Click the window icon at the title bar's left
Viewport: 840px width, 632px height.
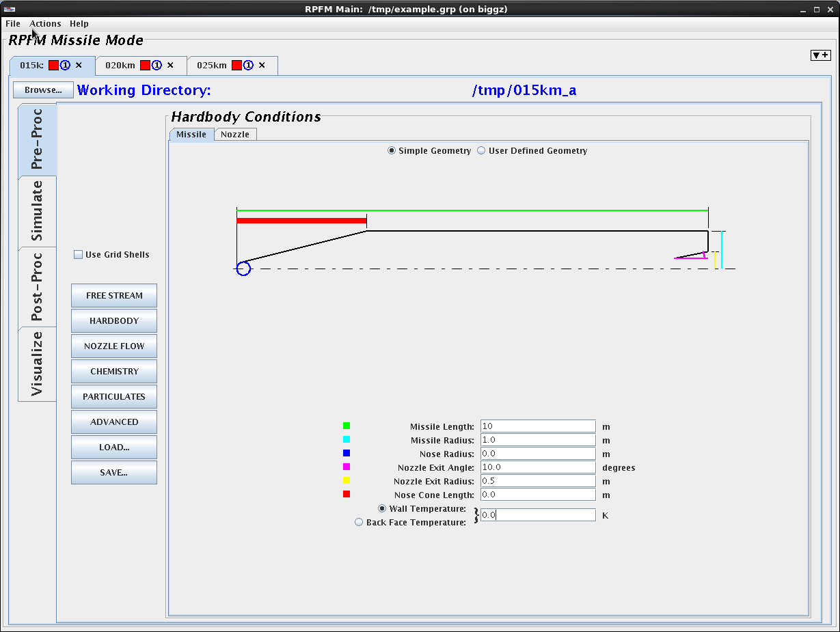pyautogui.click(x=10, y=9)
